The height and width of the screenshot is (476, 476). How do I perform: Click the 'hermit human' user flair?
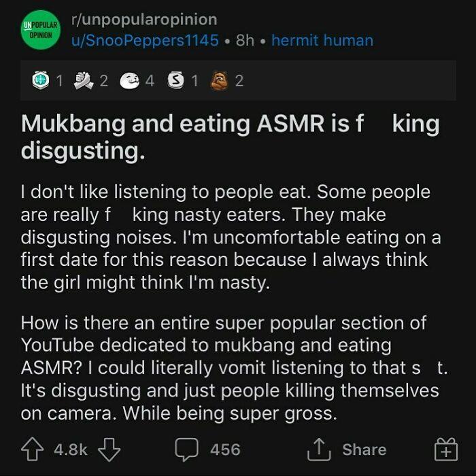(322, 40)
